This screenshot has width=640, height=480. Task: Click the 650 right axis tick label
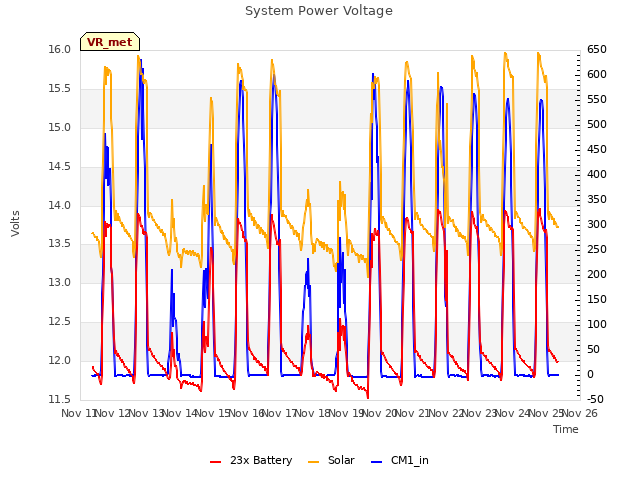(597, 49)
